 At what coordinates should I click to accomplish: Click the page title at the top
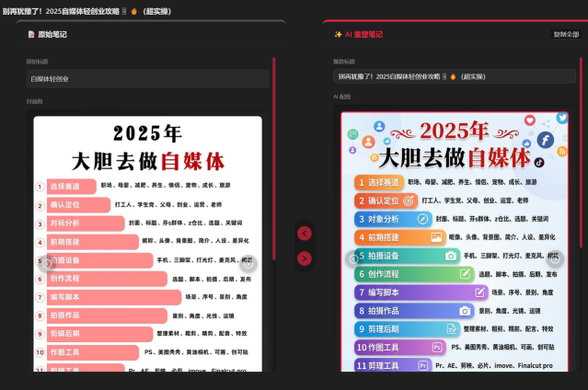[x=87, y=11]
